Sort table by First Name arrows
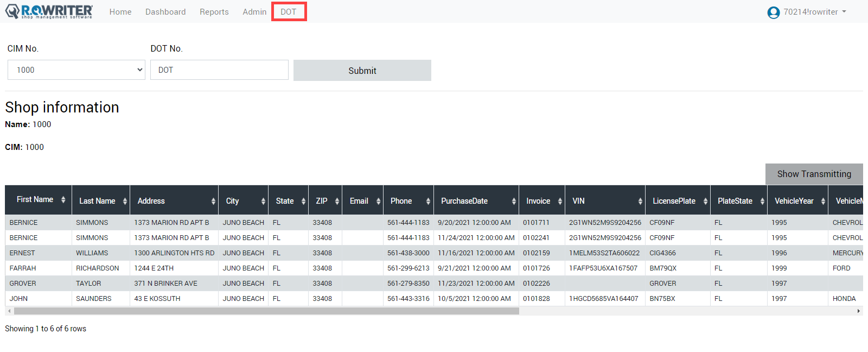 (x=63, y=200)
